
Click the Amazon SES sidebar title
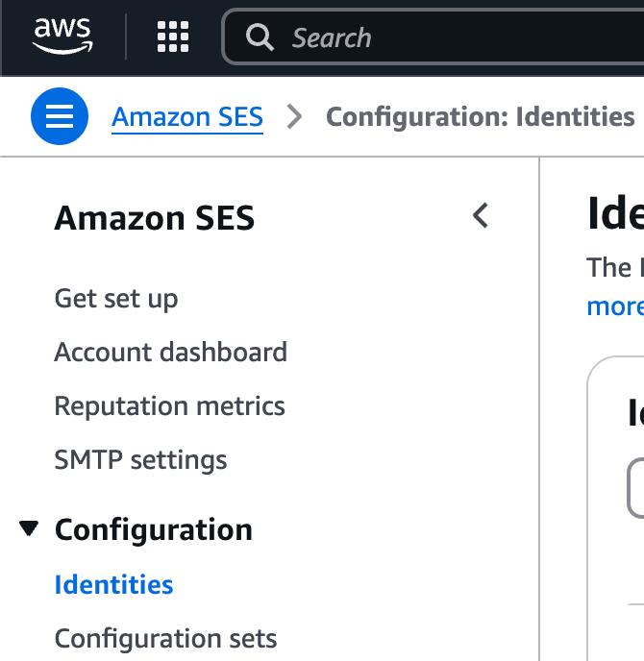point(155,218)
